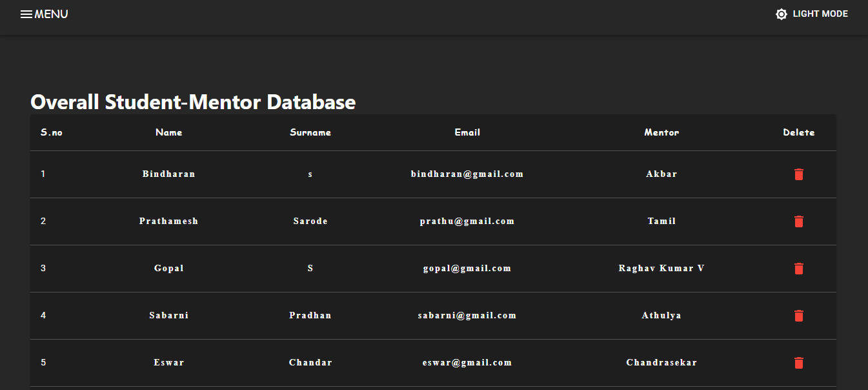
Task: Click serial number 5 cell
Action: pyautogui.click(x=43, y=363)
